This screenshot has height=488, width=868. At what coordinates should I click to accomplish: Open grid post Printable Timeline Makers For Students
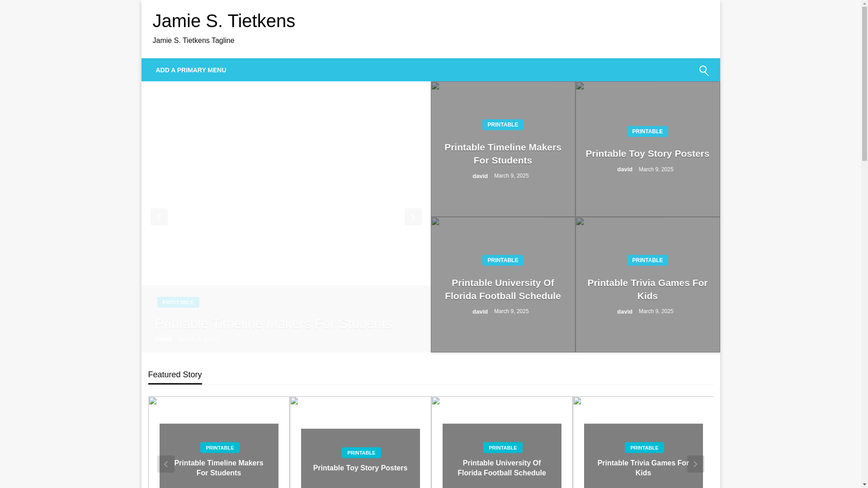point(503,154)
